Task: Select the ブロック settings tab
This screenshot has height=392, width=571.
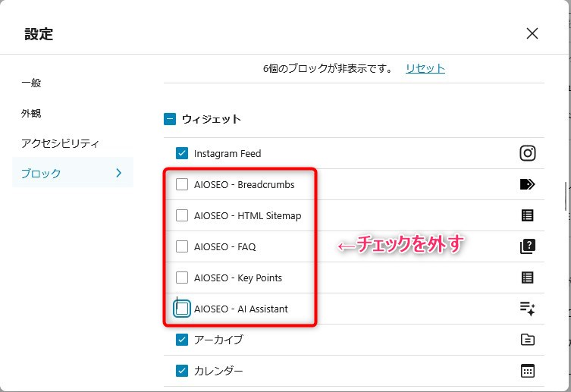Action: tap(73, 173)
